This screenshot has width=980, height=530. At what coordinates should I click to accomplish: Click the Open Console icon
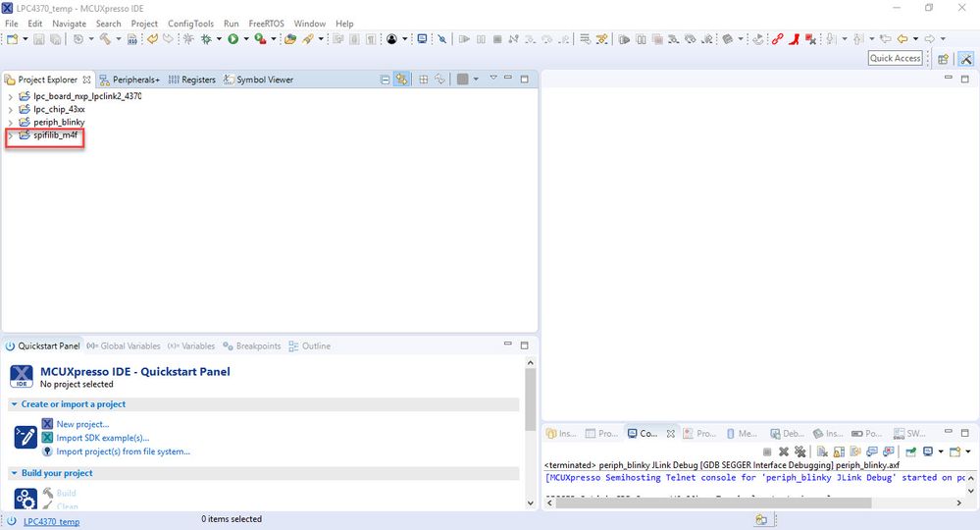955,451
